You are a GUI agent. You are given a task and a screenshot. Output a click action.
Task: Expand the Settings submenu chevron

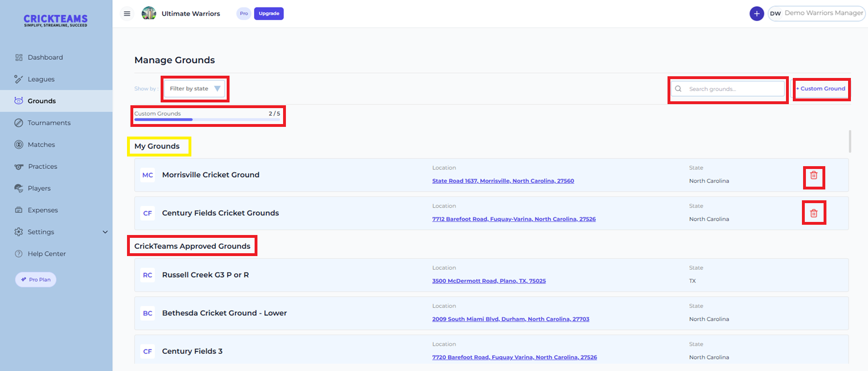point(105,232)
